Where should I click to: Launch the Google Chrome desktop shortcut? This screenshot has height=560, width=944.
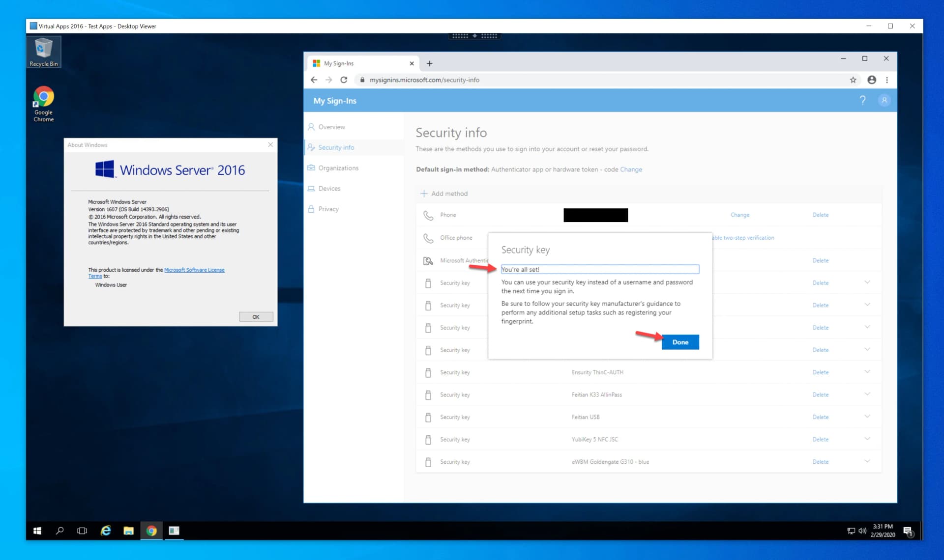[44, 105]
